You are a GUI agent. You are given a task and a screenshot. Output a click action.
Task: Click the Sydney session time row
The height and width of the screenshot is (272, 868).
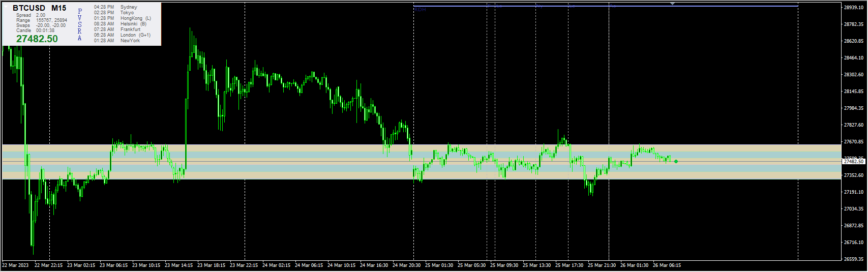point(122,7)
